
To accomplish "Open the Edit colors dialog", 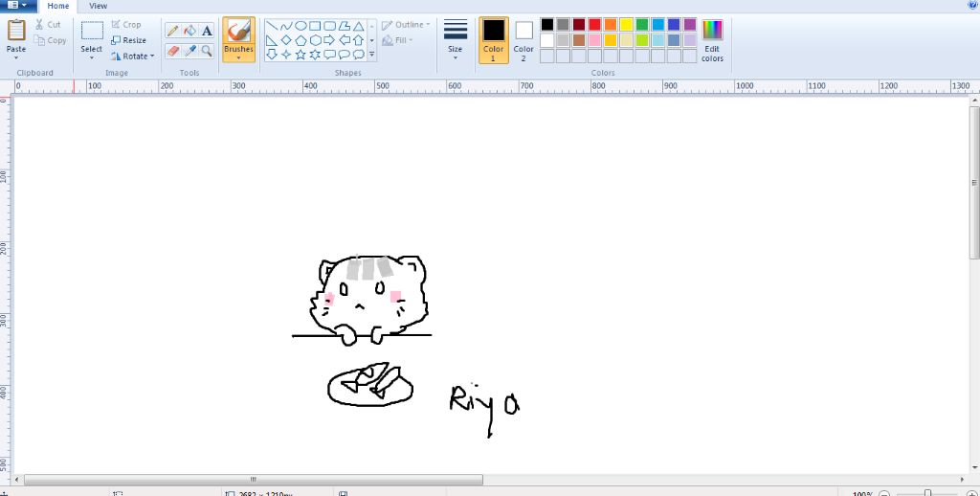I will pos(712,40).
